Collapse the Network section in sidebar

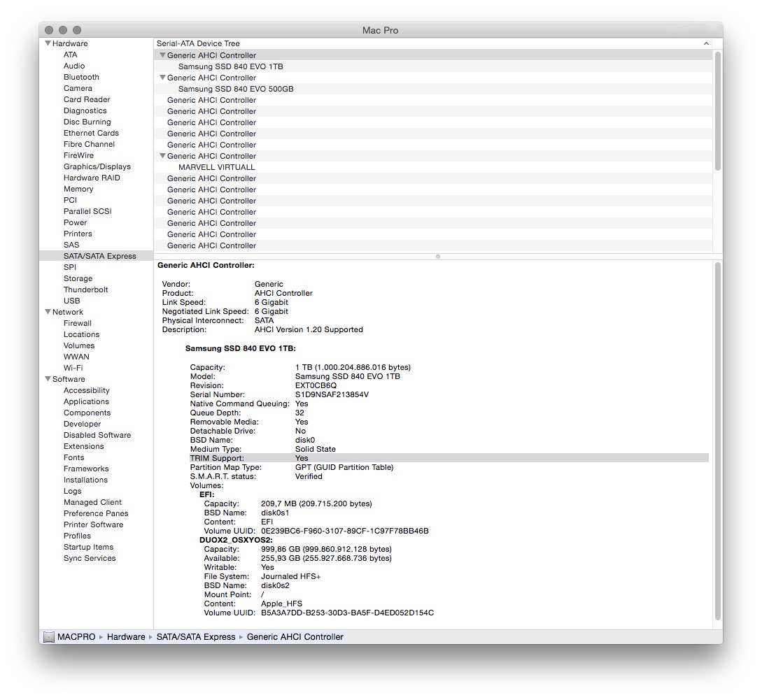[48, 312]
